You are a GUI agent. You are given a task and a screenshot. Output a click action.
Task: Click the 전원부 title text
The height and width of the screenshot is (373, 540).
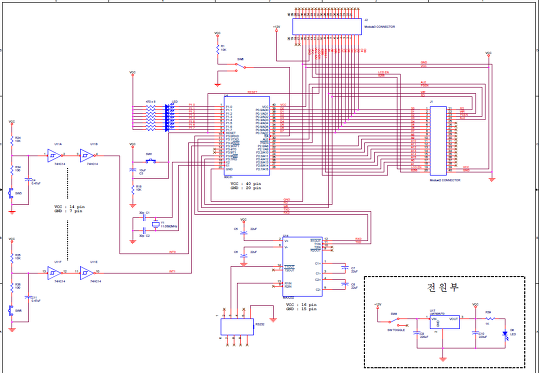(x=443, y=287)
